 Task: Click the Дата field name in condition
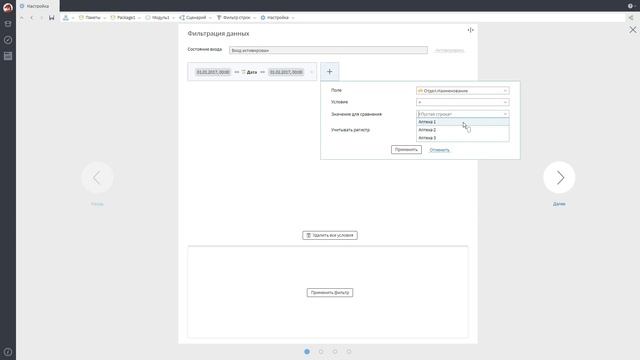pos(252,72)
